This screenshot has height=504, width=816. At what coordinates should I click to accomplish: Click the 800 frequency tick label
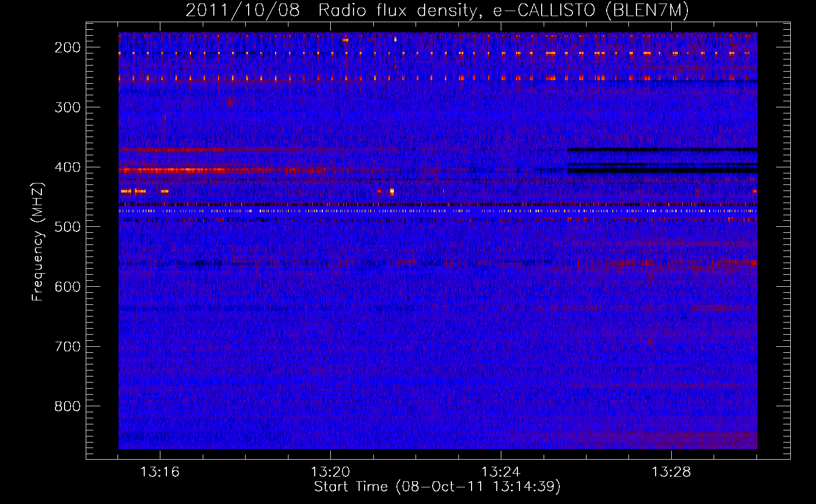(68, 406)
